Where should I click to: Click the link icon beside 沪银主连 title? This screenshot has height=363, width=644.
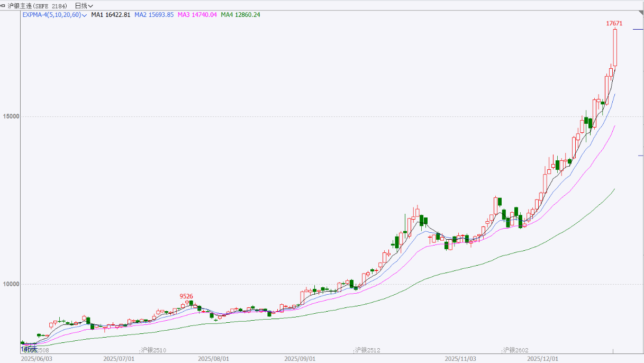pyautogui.click(x=4, y=6)
